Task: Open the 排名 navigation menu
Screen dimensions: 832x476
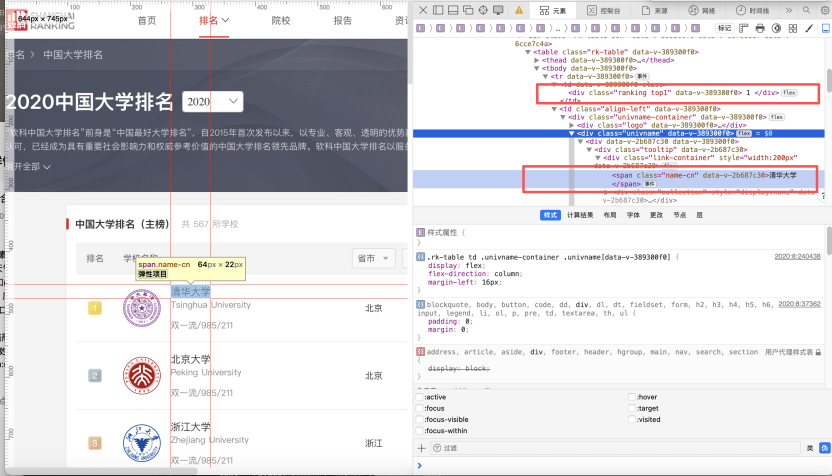Action: 214,21
